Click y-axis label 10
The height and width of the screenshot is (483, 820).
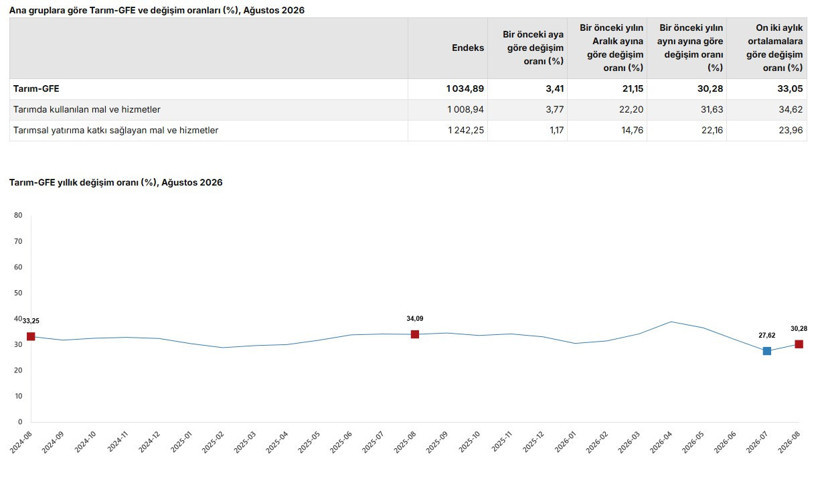(18, 396)
